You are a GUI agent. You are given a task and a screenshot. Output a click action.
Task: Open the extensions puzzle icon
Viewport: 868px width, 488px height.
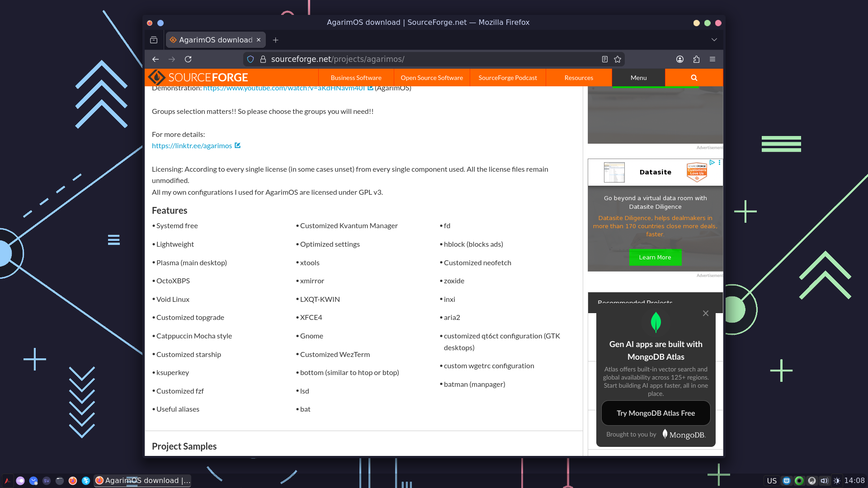click(x=696, y=59)
